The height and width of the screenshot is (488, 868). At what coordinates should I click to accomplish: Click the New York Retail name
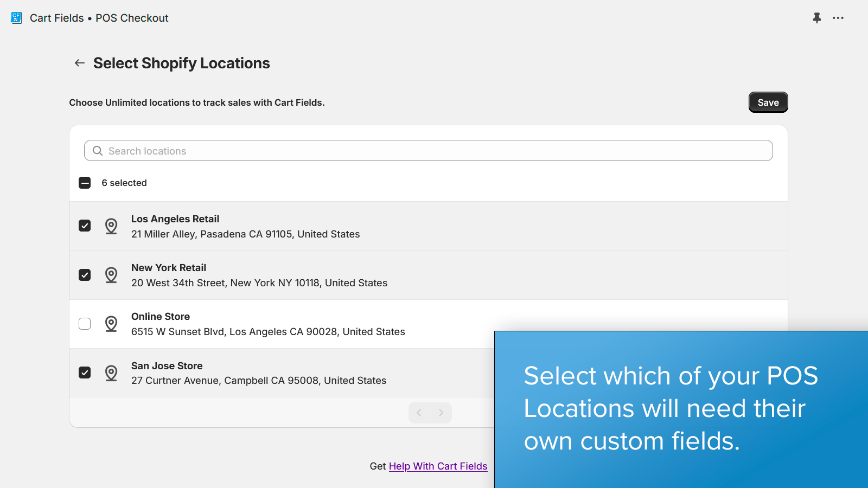[169, 268]
